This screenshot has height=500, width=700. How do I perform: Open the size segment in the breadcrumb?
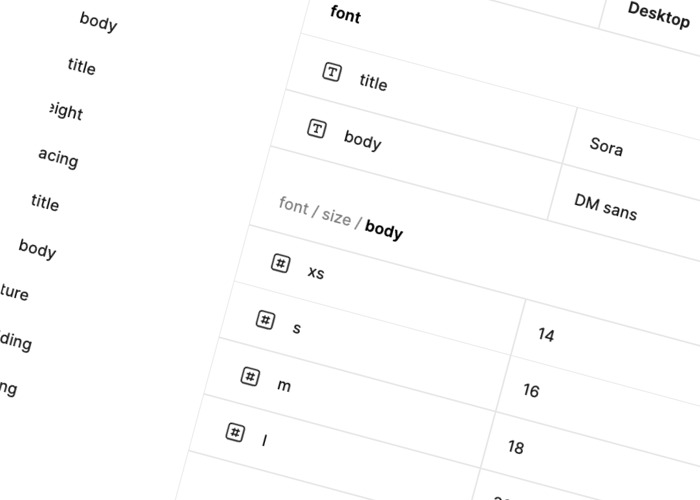336,217
